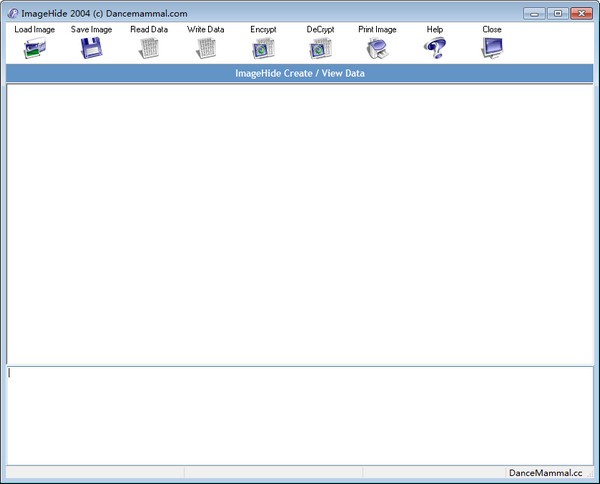The width and height of the screenshot is (600, 484).
Task: Open the ImageHide system menu icon in the title bar
Action: [x=12, y=13]
